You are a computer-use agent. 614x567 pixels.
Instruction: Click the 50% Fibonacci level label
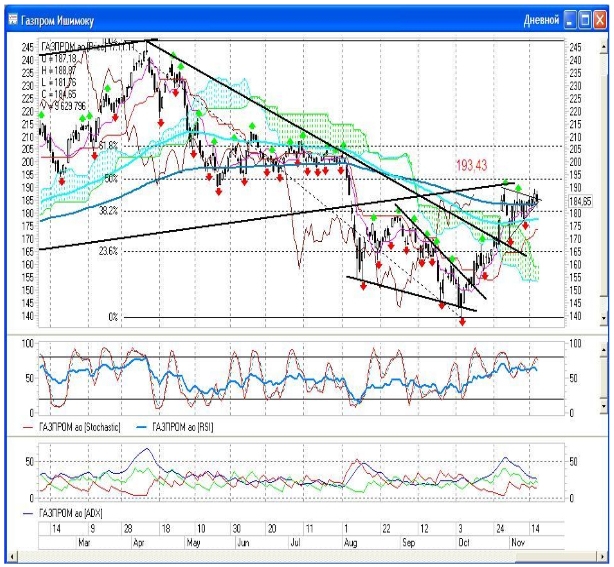pyautogui.click(x=111, y=179)
